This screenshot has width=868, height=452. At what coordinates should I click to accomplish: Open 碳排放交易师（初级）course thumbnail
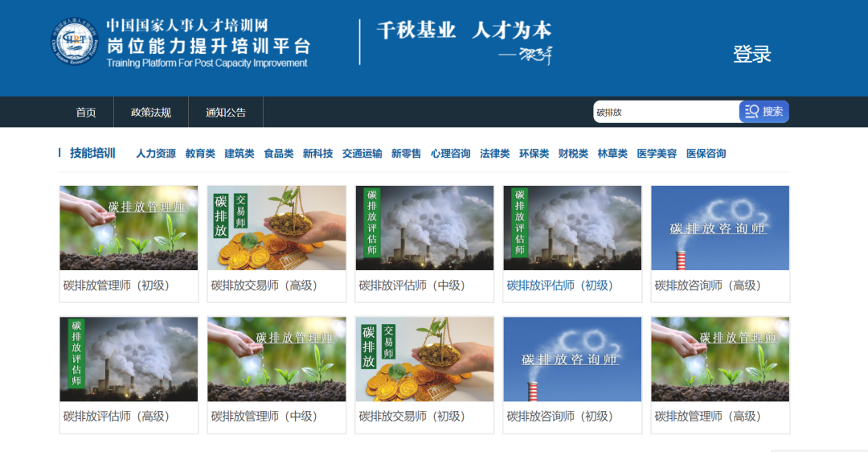pyautogui.click(x=424, y=360)
